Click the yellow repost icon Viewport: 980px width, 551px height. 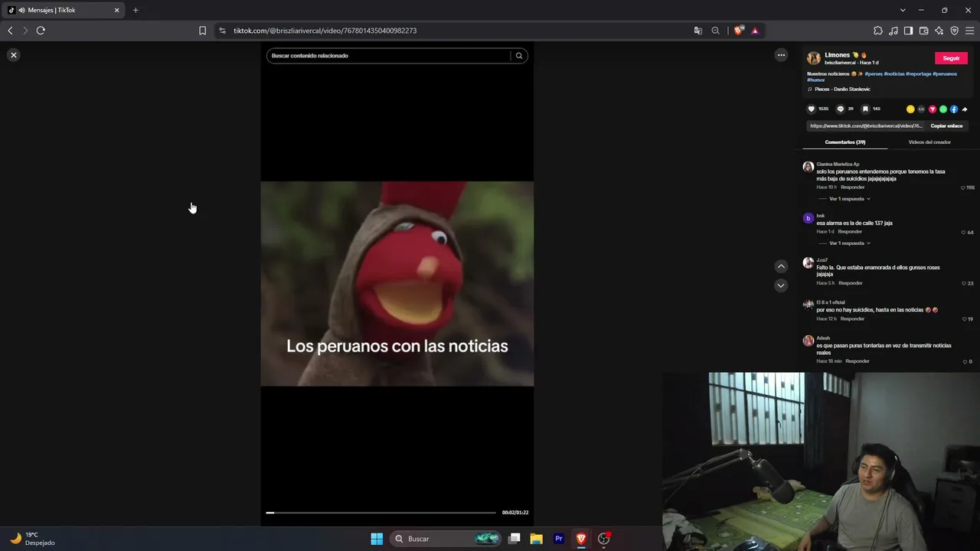click(910, 109)
